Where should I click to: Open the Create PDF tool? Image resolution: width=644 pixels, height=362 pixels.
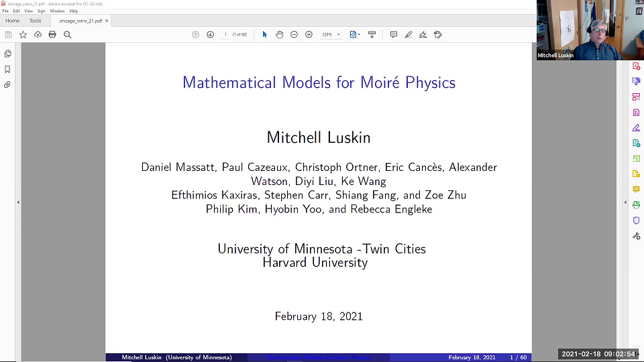[636, 66]
